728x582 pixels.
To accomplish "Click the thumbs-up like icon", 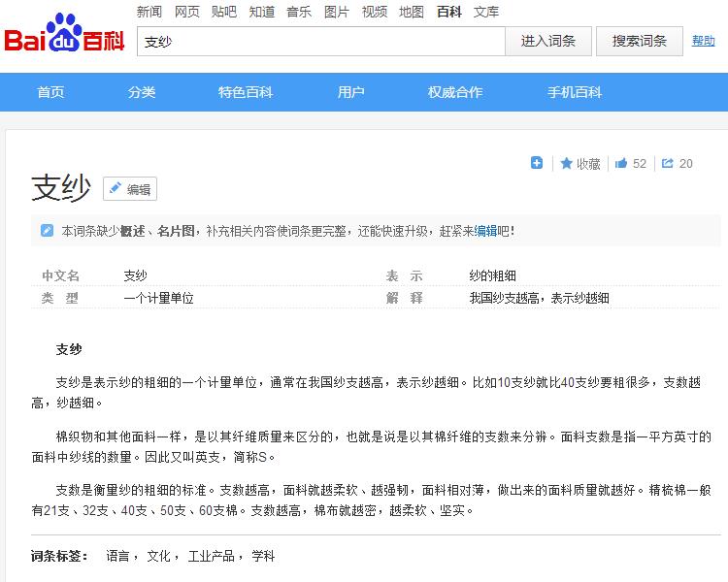I will click(x=621, y=163).
